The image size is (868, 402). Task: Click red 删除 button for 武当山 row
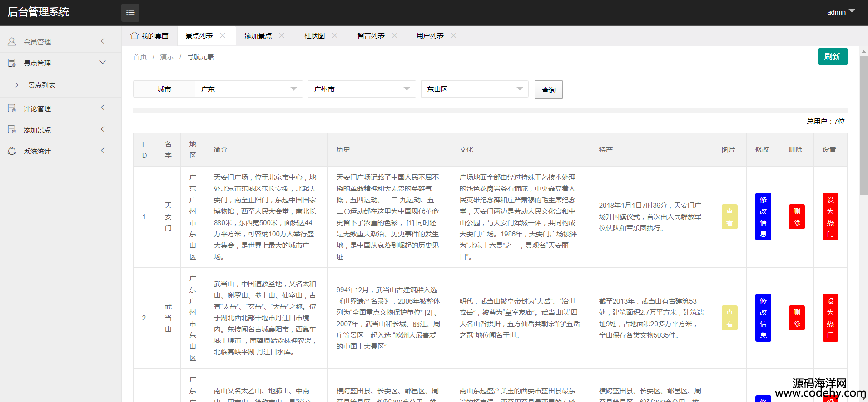point(797,318)
